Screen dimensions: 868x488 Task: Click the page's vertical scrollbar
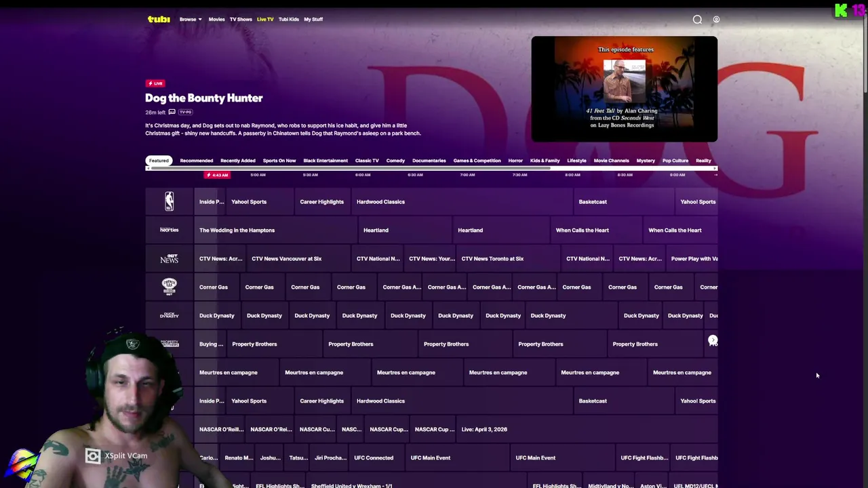click(865, 54)
